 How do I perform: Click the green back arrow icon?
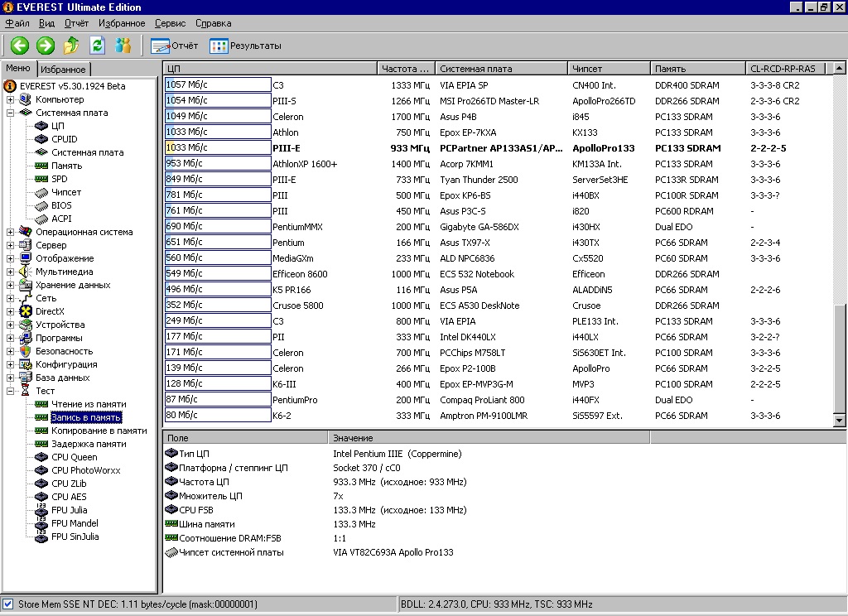click(x=20, y=46)
